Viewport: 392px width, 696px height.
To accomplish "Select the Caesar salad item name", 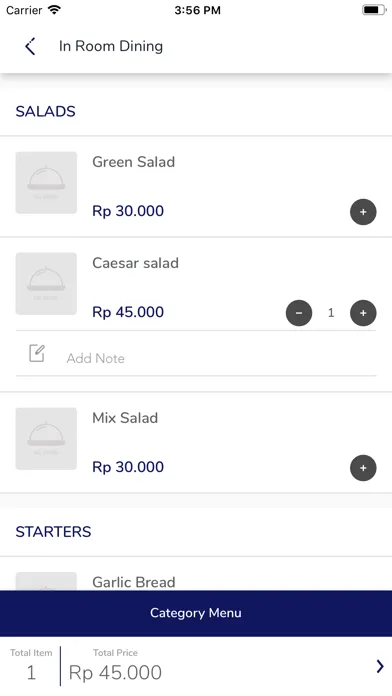I will click(x=135, y=263).
